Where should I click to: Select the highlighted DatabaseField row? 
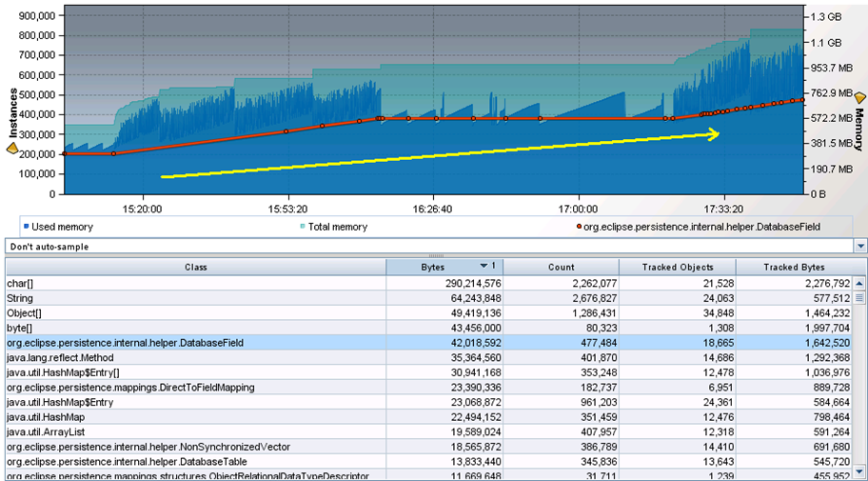(190, 342)
